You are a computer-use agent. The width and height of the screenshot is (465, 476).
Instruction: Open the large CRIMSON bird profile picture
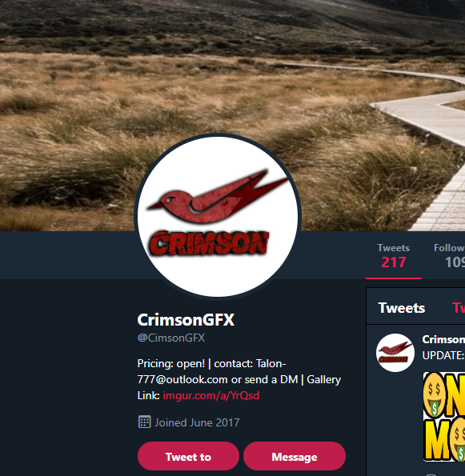[218, 217]
